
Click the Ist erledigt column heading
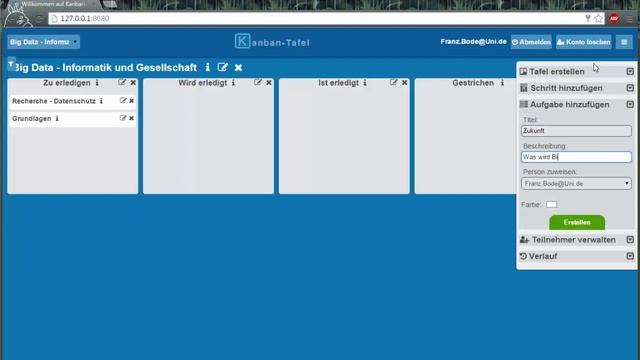[x=338, y=83]
